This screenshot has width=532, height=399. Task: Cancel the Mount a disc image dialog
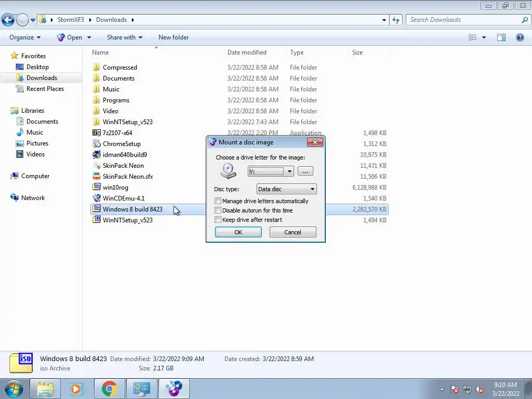pos(292,232)
